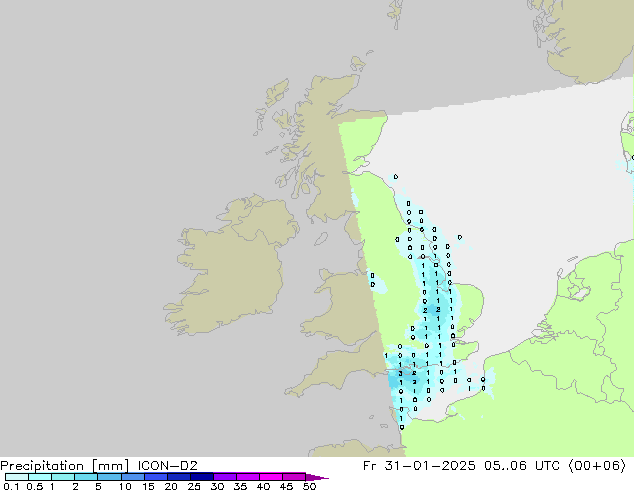Click the 45–50 mm legend color box
Screen dimensions: 634x490
294,477
